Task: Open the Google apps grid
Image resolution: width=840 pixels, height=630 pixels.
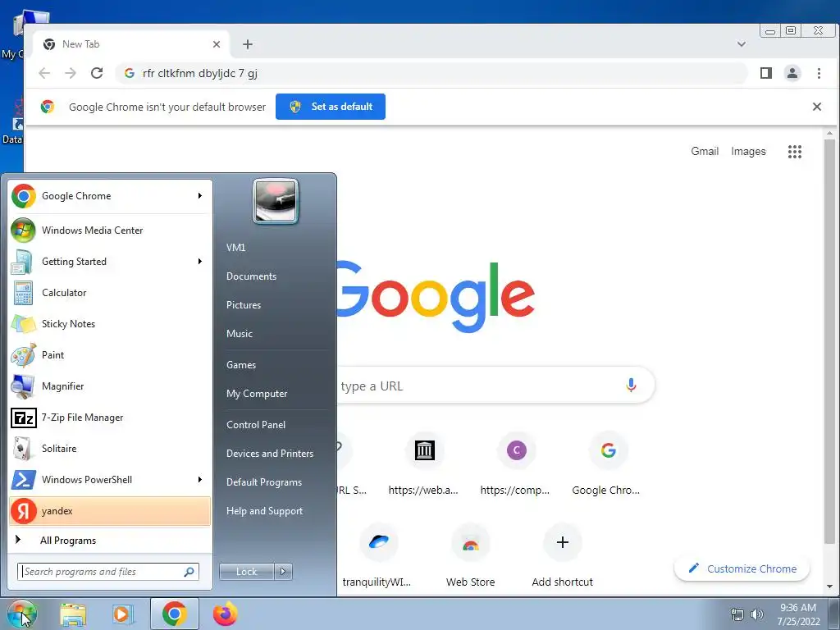Action: point(795,152)
